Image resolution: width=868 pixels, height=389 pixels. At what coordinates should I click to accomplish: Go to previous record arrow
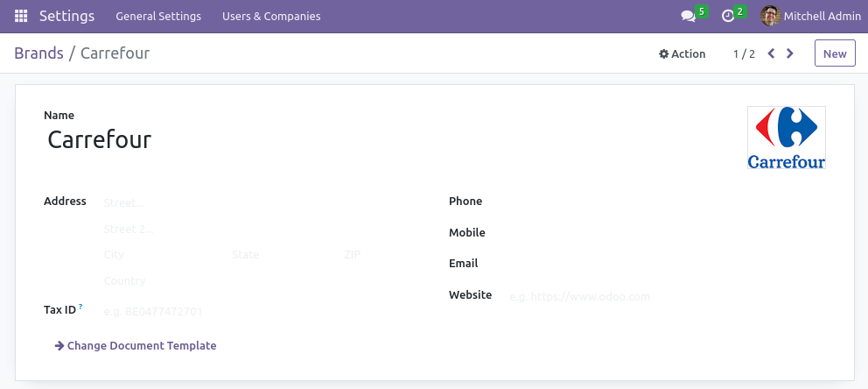[771, 53]
